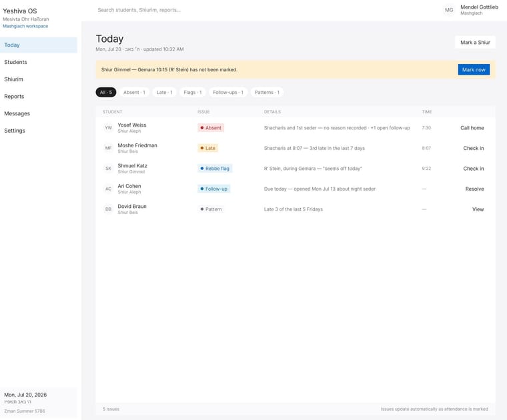The image size is (507, 420).
Task: Click Call home for Yosef Weiss
Action: [472, 127]
